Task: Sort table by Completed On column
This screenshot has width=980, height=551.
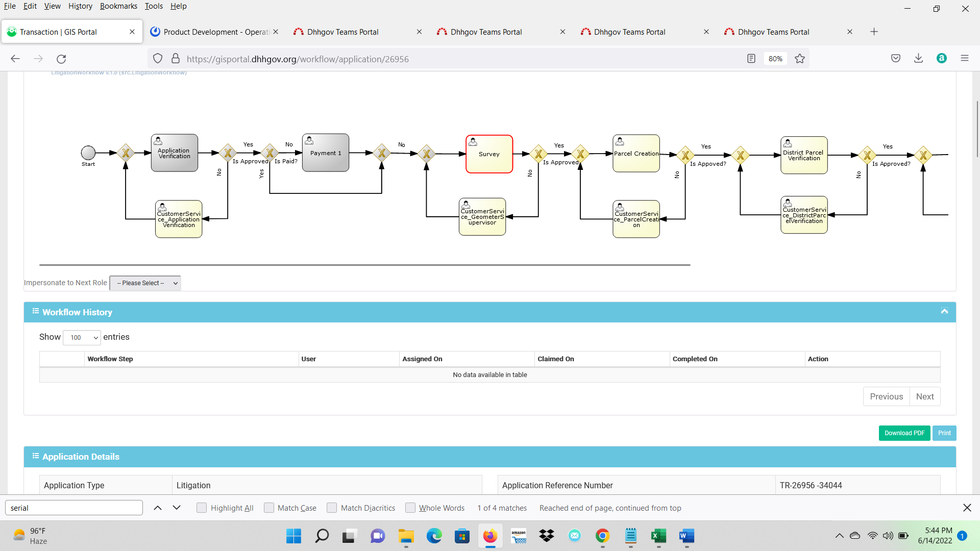Action: coord(737,359)
